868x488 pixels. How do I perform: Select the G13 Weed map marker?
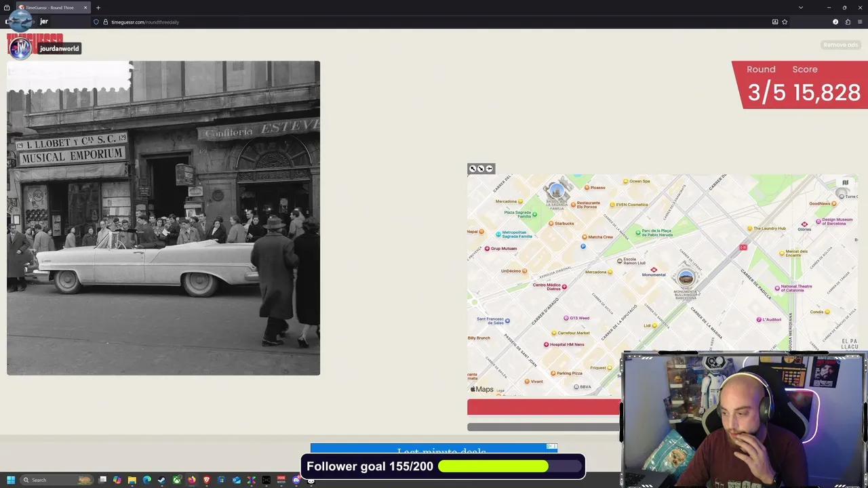566,318
